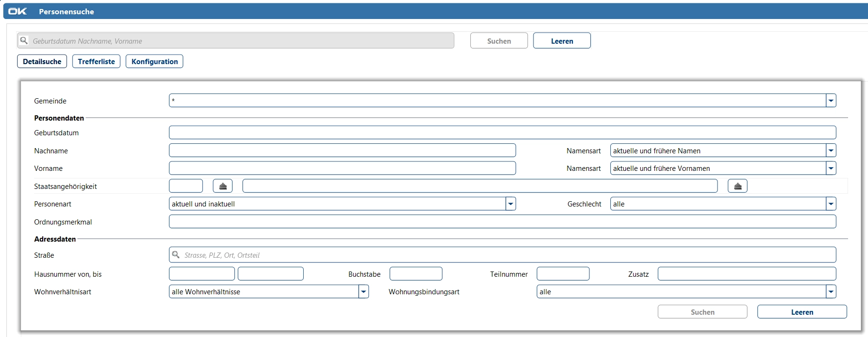The image size is (868, 337).
Task: Open the Konfiguration tab
Action: coord(154,61)
